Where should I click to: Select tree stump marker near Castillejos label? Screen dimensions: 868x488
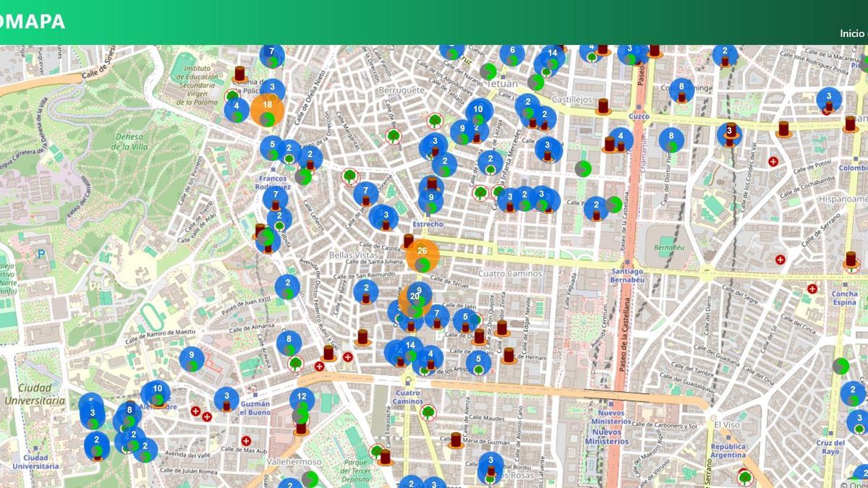603,107
